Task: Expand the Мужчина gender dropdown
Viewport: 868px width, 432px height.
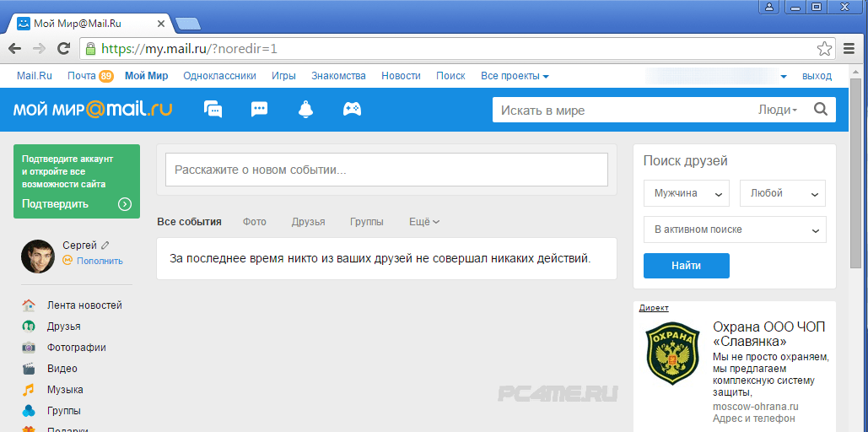Action: [686, 193]
